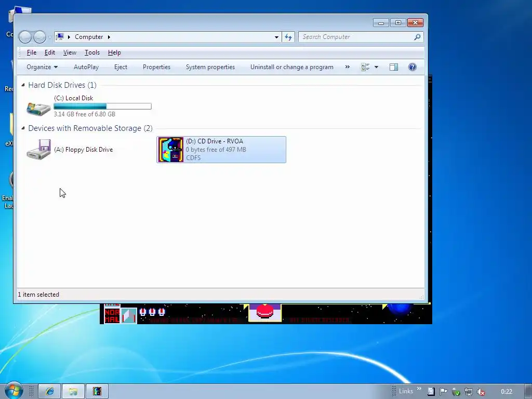
Task: Toggle the preview pane
Action: (x=394, y=67)
